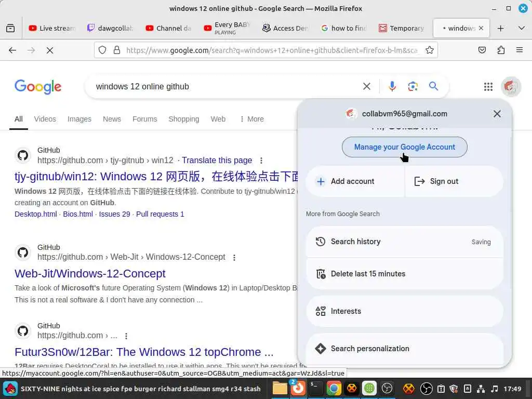Switch to the Every BABY playing tab
The width and height of the screenshot is (532, 399).
point(227,28)
